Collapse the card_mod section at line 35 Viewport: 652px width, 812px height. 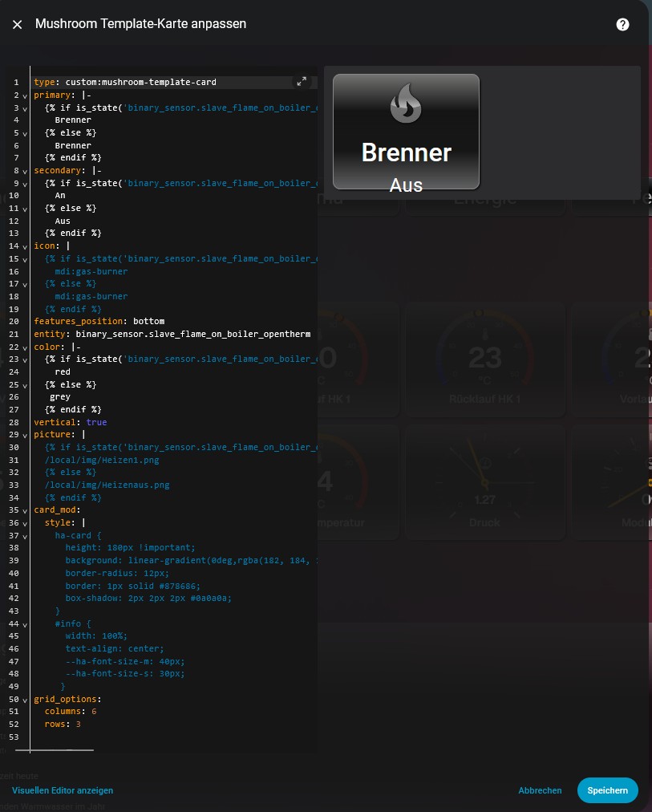(25, 510)
